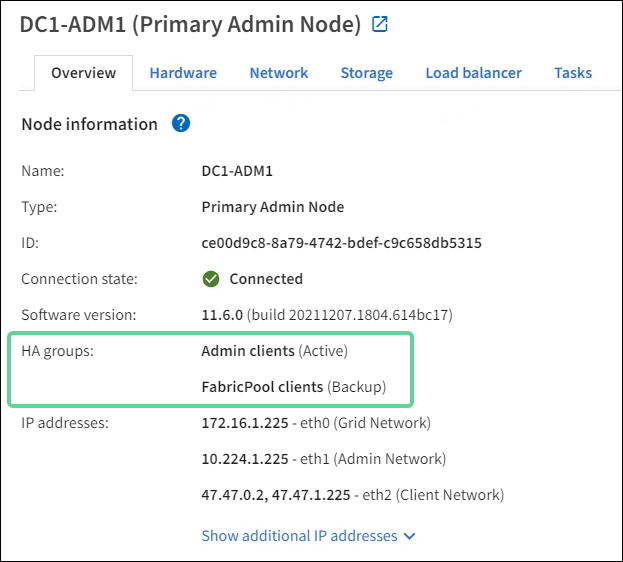Image resolution: width=623 pixels, height=562 pixels.
Task: Switch to the Hardware tab
Action: click(x=183, y=73)
